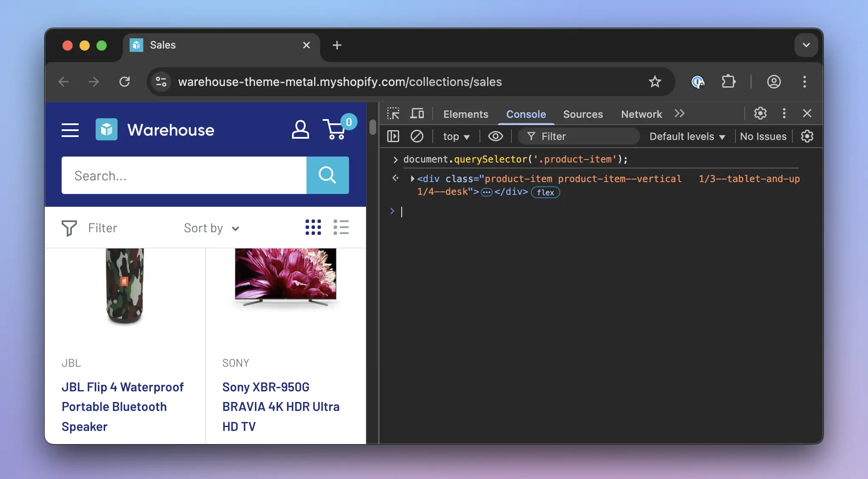Open the Sort by dropdown
Image resolution: width=868 pixels, height=479 pixels.
(211, 228)
